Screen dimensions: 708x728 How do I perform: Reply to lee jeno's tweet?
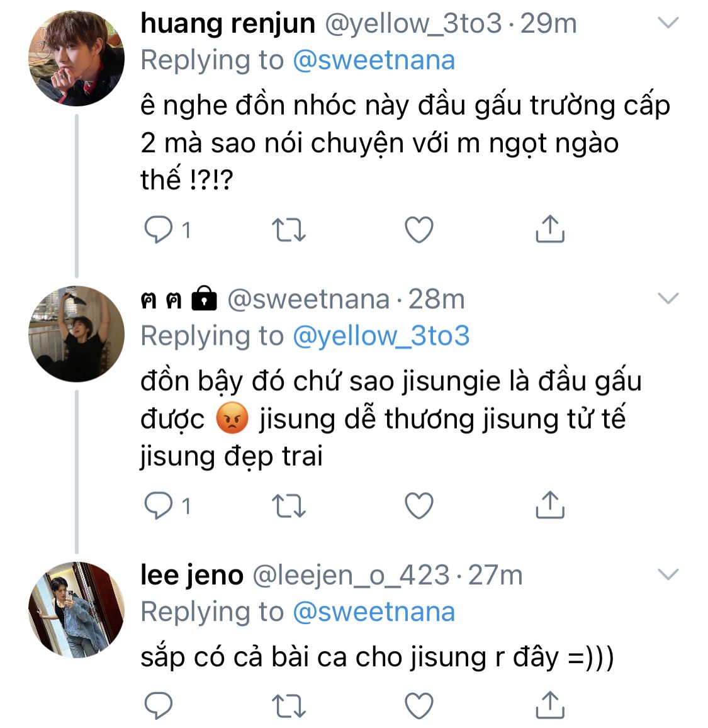coord(159,706)
